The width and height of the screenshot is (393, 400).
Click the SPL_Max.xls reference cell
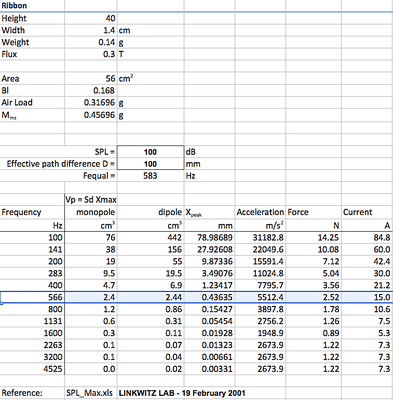[91, 393]
